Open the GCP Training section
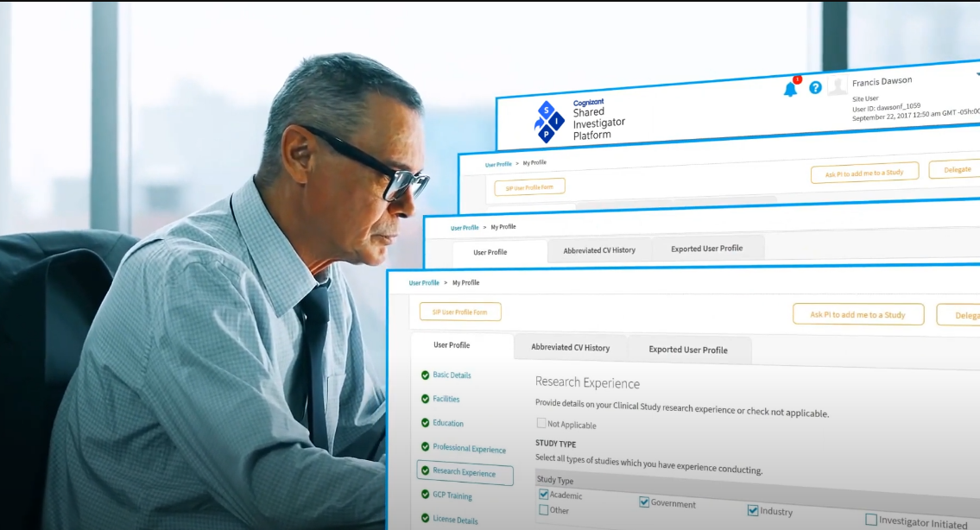The width and height of the screenshot is (980, 530). [452, 495]
